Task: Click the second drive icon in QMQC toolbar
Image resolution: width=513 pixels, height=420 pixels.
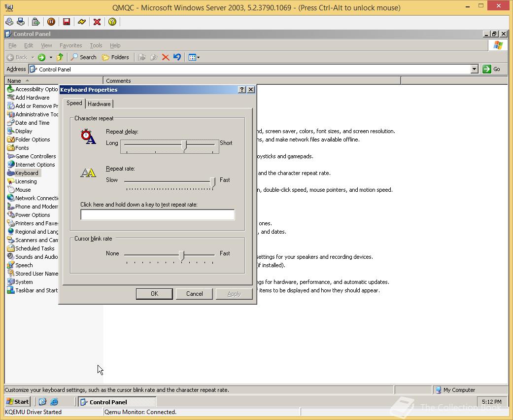Action: tap(21, 22)
